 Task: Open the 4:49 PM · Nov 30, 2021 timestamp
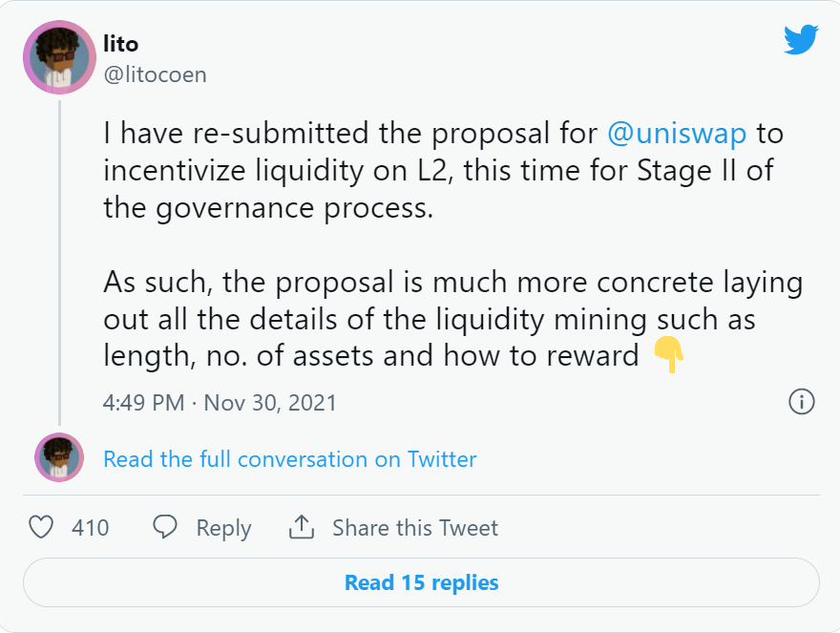point(220,403)
